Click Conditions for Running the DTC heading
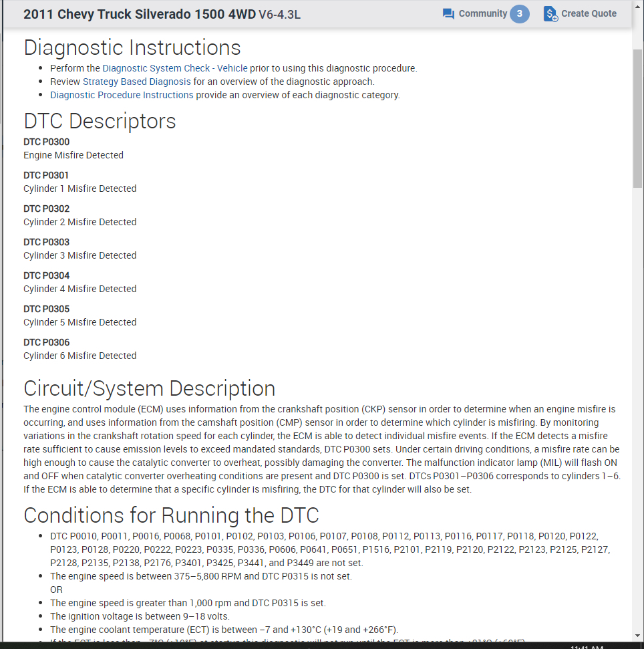This screenshot has width=644, height=649. coord(171,516)
